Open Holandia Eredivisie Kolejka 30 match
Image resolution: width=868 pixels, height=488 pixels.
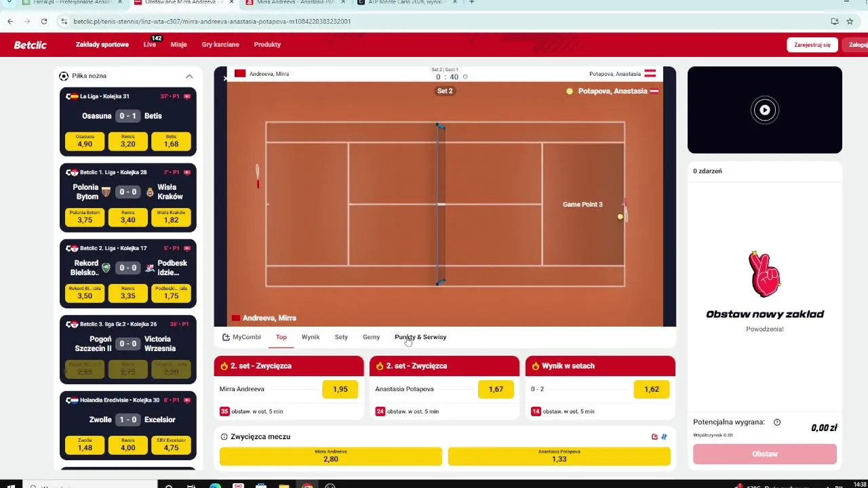[x=119, y=400]
